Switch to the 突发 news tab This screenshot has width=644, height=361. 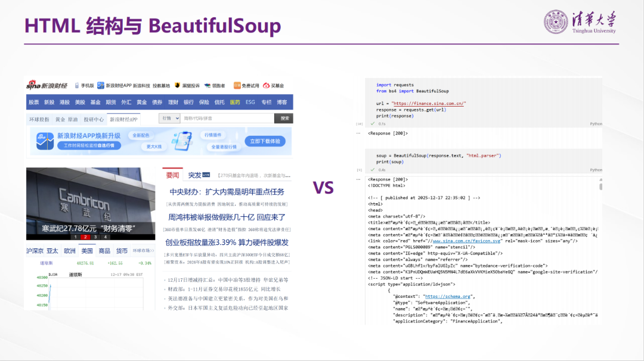tap(194, 175)
